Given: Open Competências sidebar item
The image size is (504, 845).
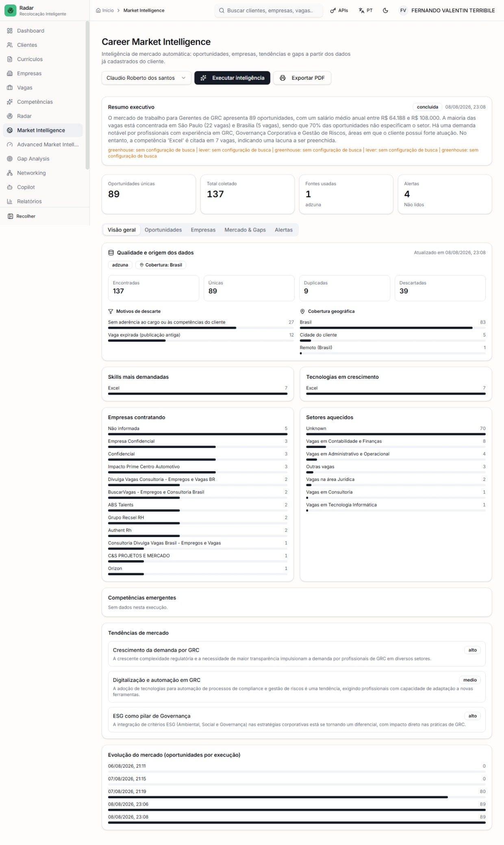Looking at the screenshot, I should click(x=43, y=102).
